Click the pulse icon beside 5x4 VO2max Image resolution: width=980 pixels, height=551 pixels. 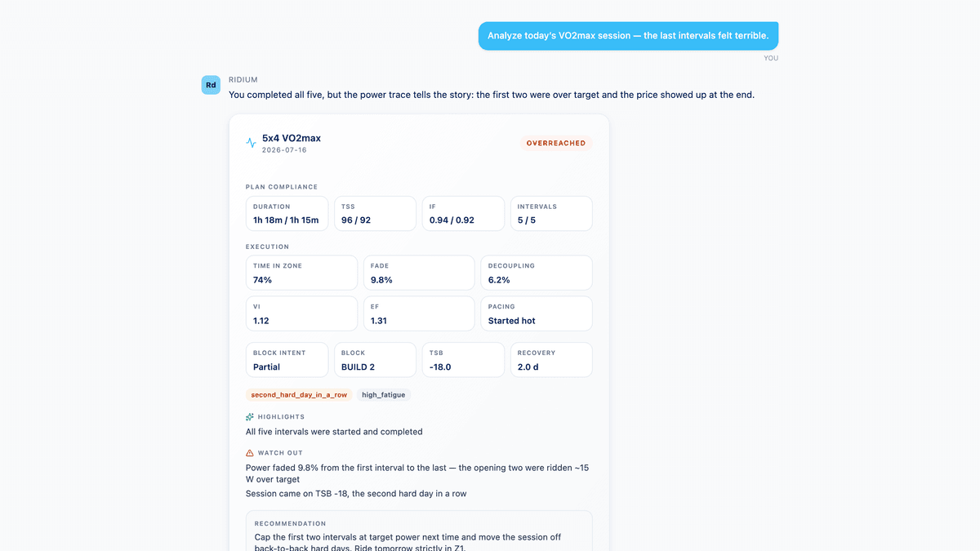click(251, 143)
